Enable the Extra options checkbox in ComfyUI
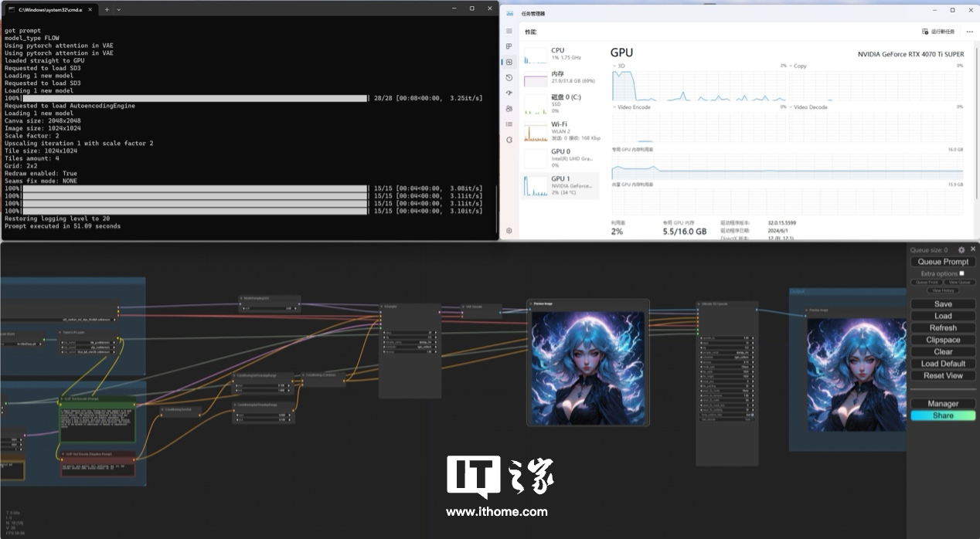 pos(962,273)
